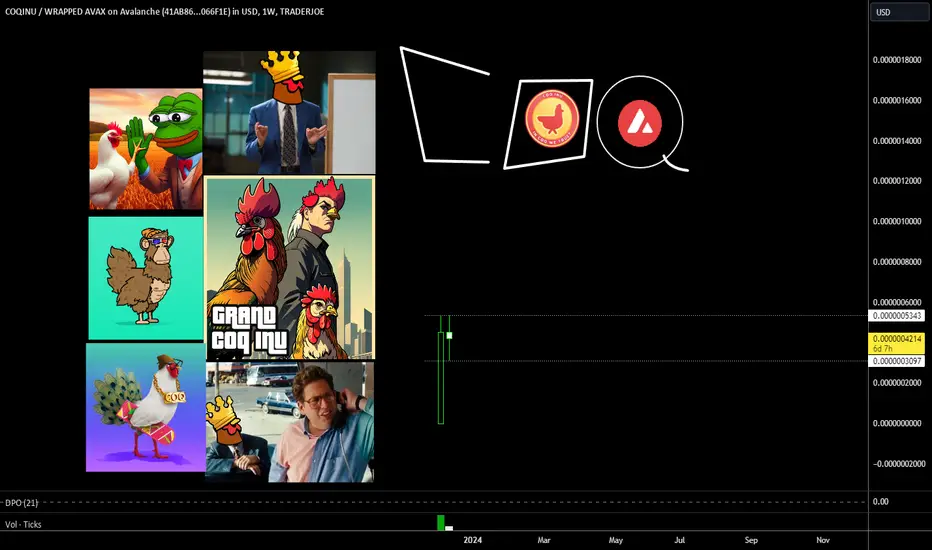Open the bored ape chicken image

click(146, 278)
